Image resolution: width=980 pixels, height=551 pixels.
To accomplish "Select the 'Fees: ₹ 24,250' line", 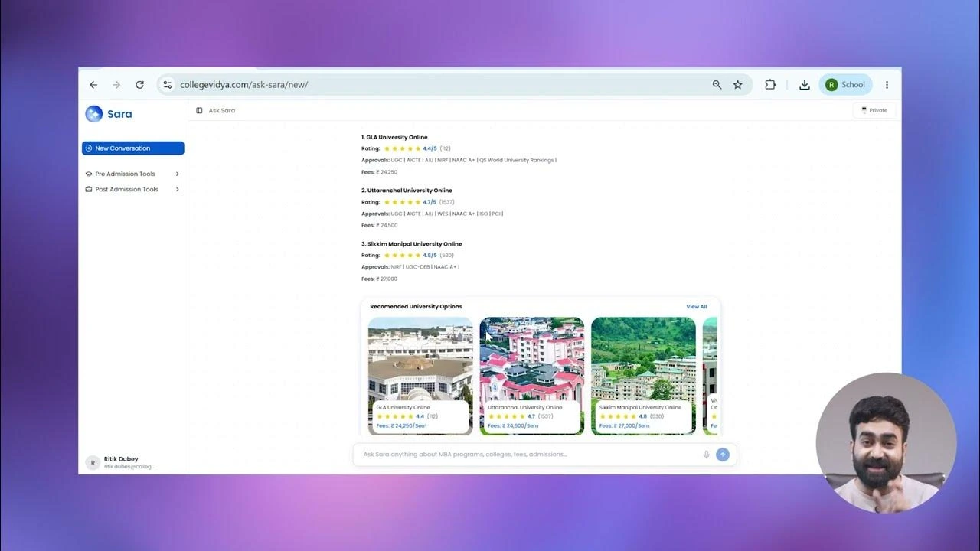I will pos(379,172).
